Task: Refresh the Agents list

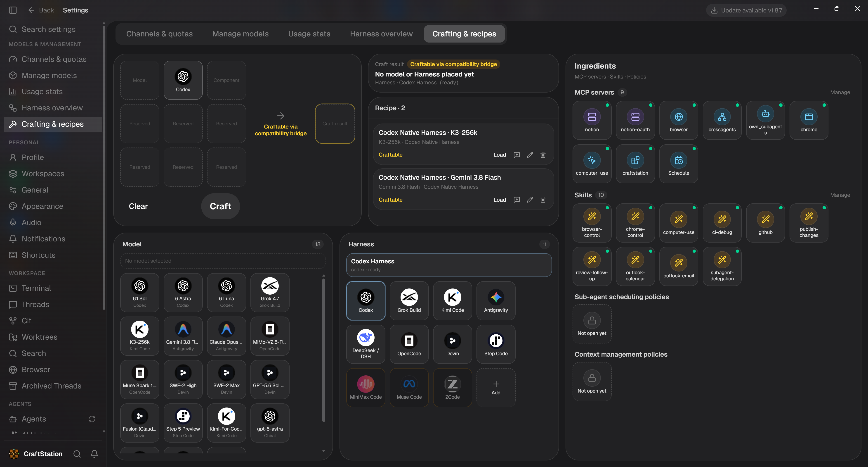Action: coord(92,419)
